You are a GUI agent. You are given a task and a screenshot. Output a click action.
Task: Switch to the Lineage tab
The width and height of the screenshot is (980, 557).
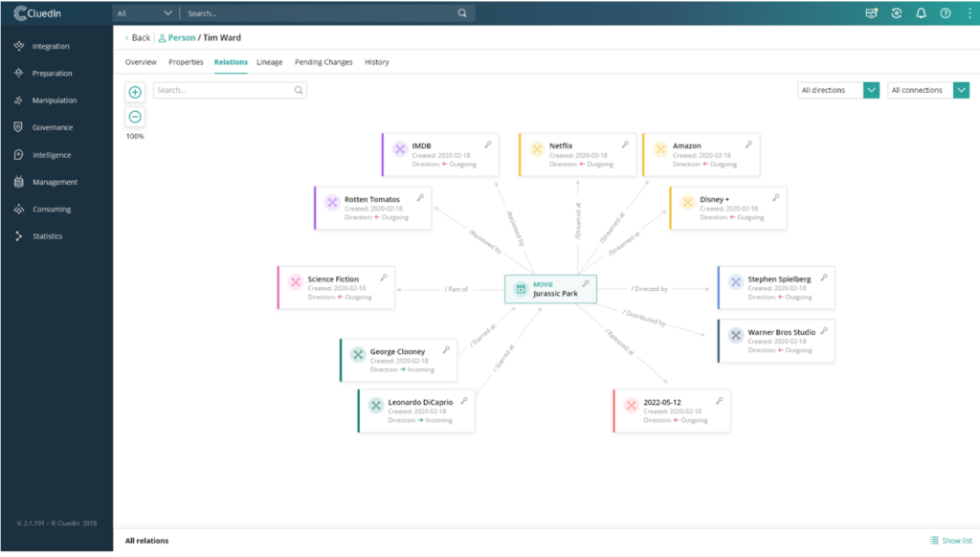pyautogui.click(x=269, y=62)
